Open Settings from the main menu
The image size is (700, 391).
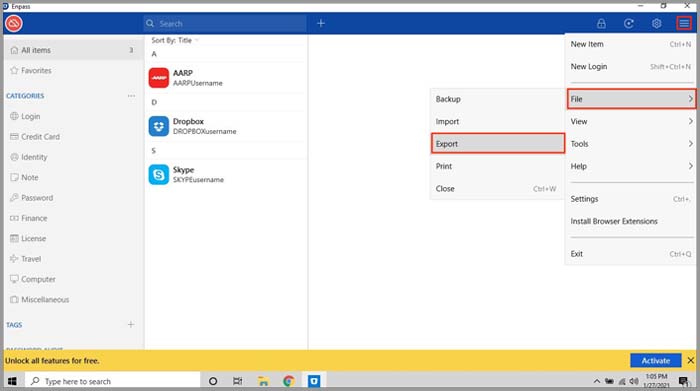(631, 199)
